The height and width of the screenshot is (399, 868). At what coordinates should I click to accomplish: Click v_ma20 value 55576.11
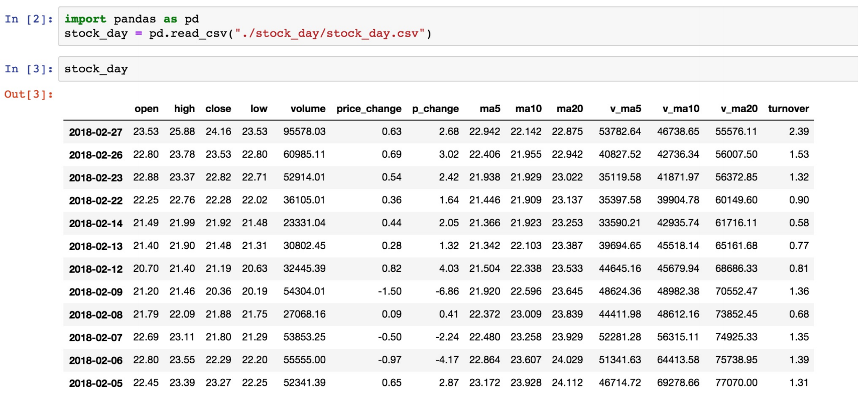pos(736,132)
